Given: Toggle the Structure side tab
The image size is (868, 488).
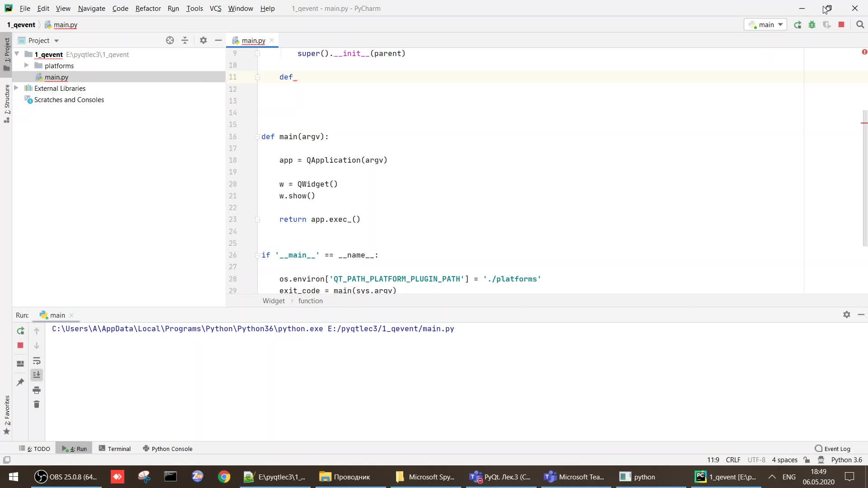Looking at the screenshot, I should click(x=6, y=103).
